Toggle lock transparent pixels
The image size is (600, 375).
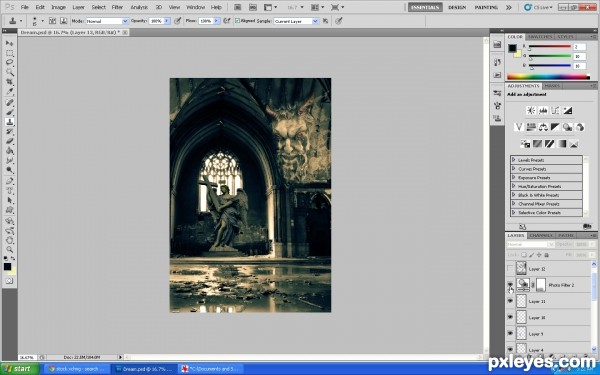524,255
